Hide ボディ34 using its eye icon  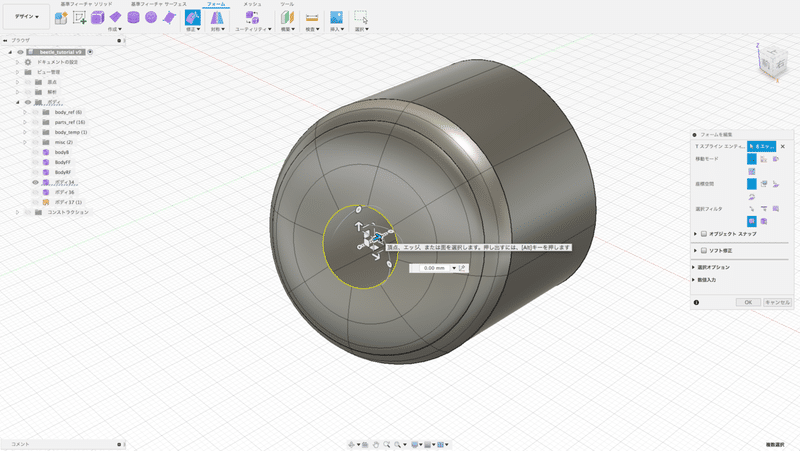click(36, 182)
